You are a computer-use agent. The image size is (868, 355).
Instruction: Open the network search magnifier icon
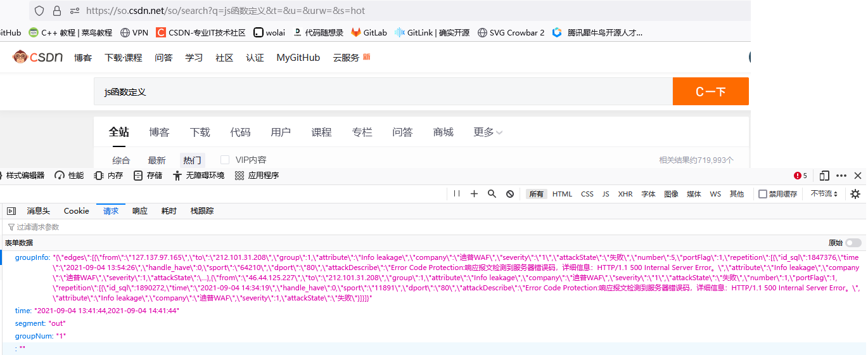[492, 194]
